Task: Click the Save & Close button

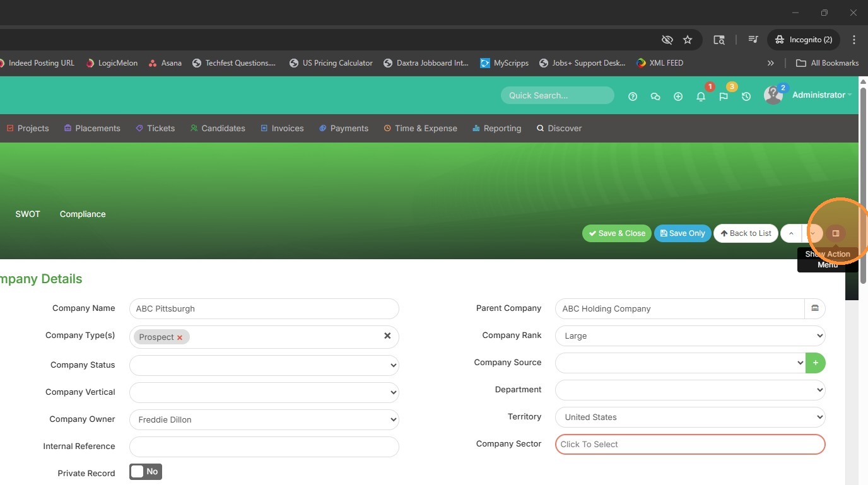Action: pos(617,233)
